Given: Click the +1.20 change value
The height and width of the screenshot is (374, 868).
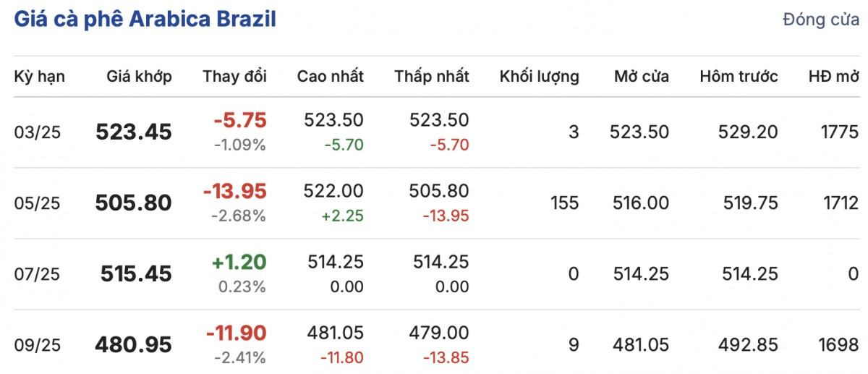Looking at the screenshot, I should pyautogui.click(x=239, y=262).
